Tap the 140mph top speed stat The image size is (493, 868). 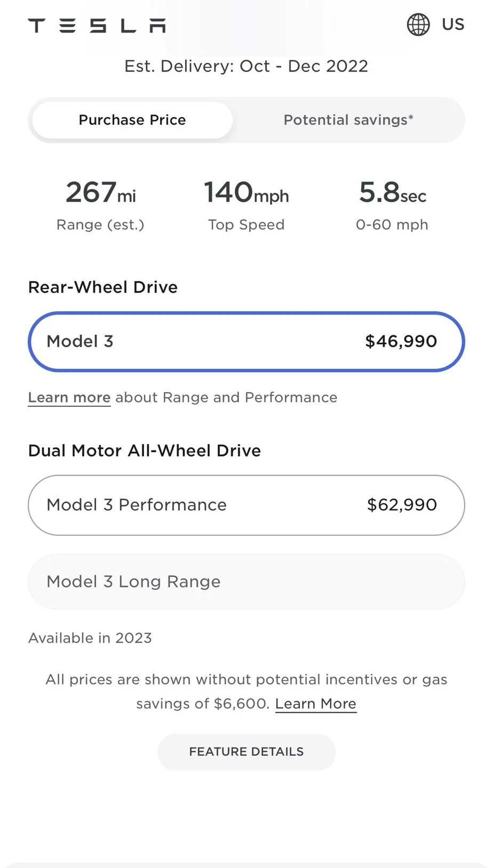click(x=246, y=205)
